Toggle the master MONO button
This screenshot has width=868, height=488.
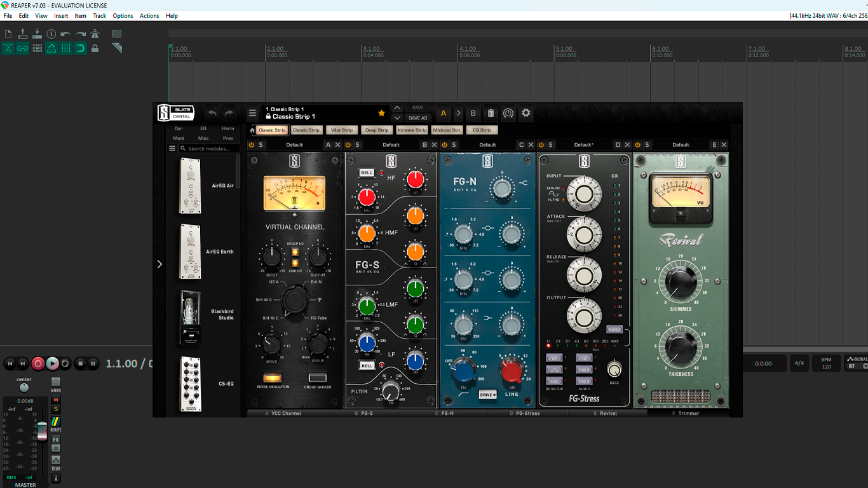(x=56, y=382)
